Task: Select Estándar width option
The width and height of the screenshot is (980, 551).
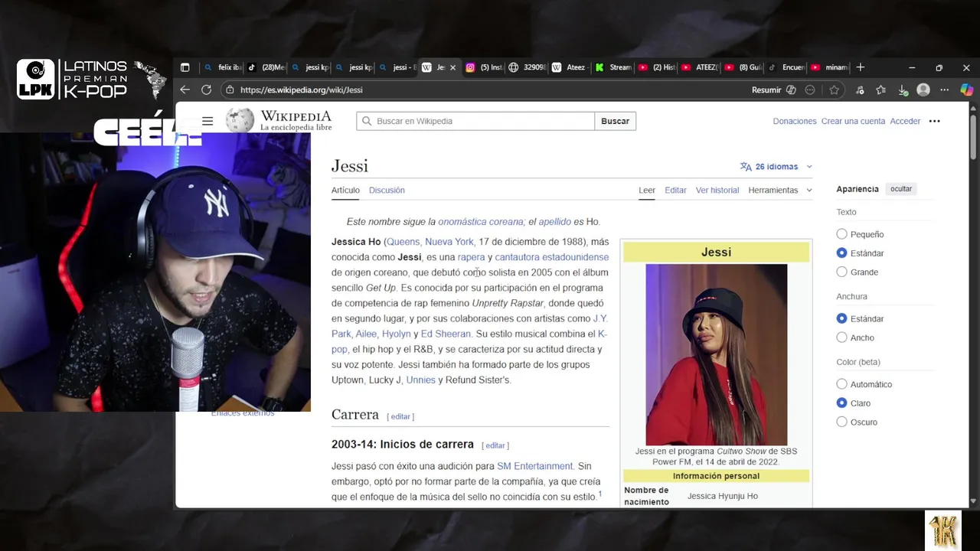Action: [x=841, y=318]
